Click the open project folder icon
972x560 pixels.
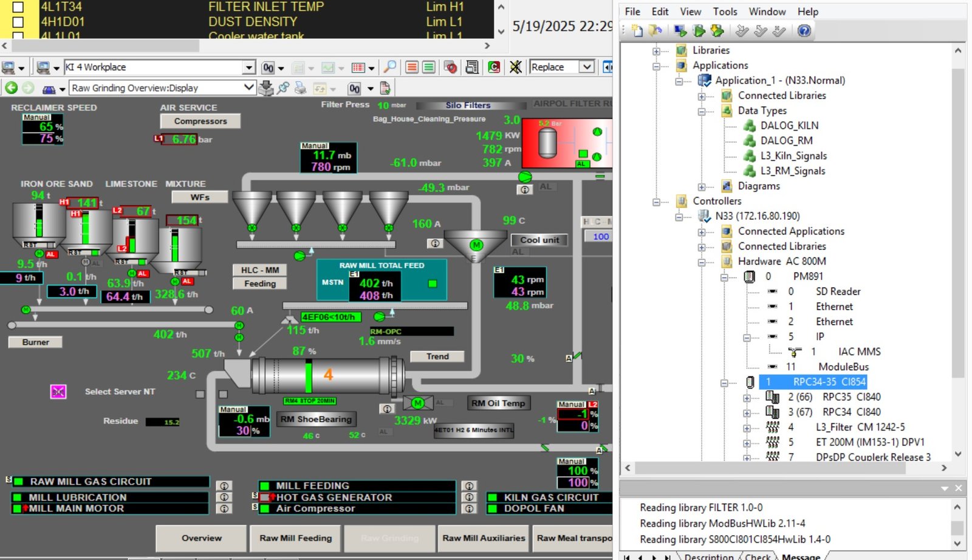click(x=655, y=30)
